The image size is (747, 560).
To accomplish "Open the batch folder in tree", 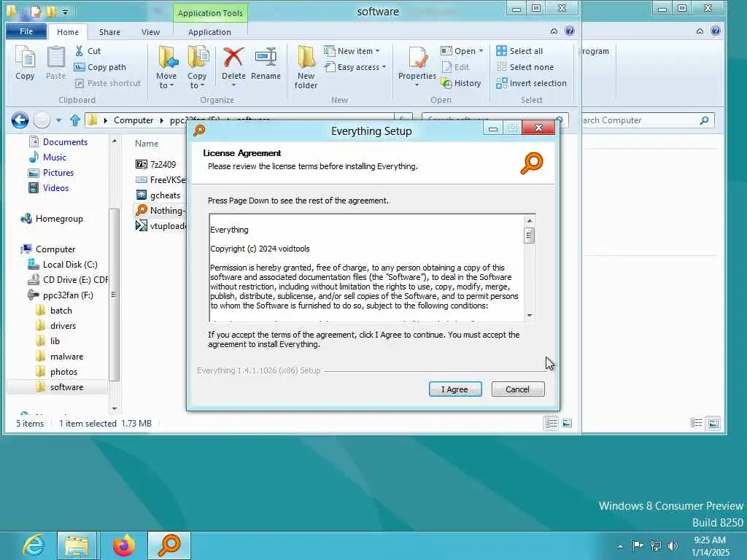I will [61, 311].
